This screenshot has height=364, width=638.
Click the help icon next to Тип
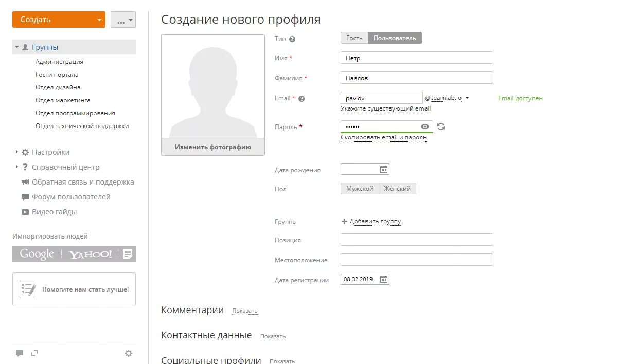[x=292, y=39]
